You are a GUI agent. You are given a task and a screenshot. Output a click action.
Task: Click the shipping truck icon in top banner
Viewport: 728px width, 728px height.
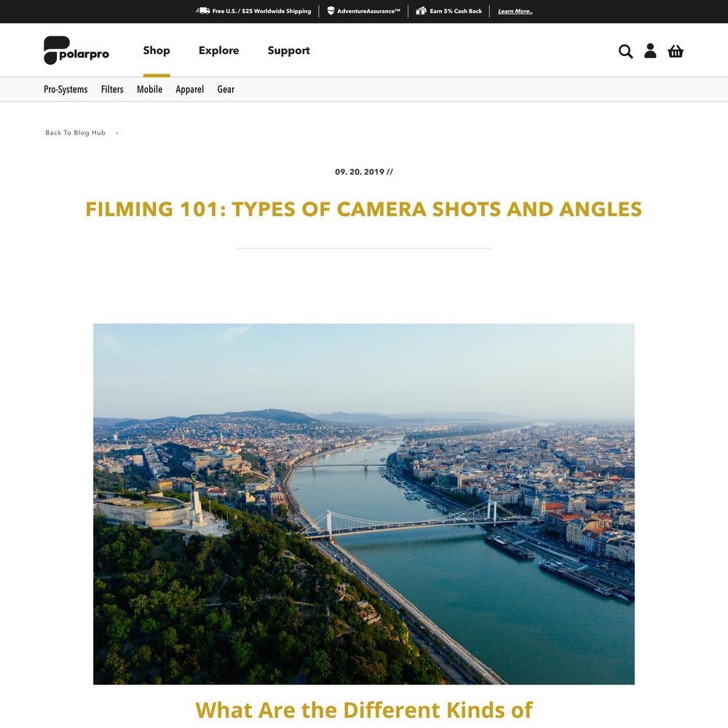203,11
